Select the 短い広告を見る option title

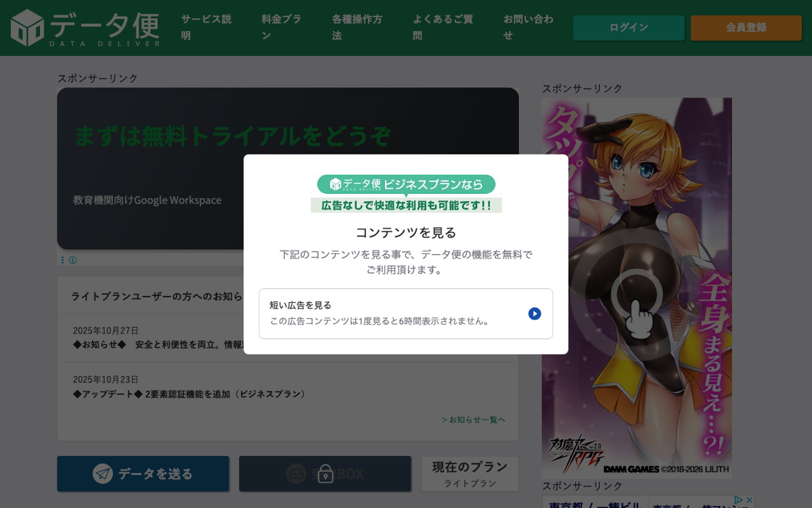click(300, 305)
